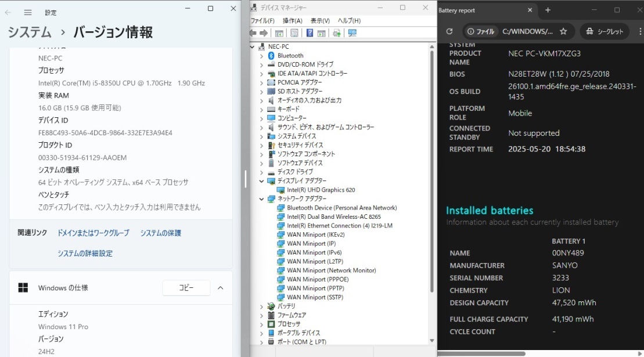Image resolution: width=644 pixels, height=357 pixels.
Task: Click the Installed batteries heading
Action: click(x=490, y=211)
